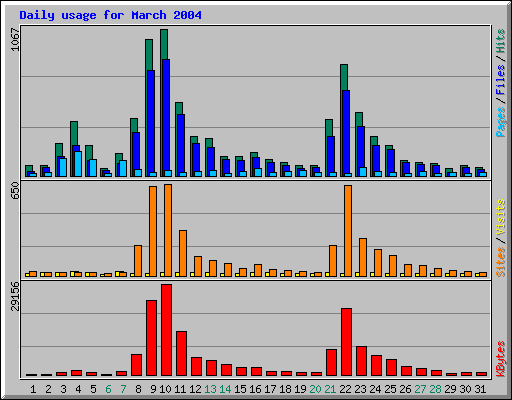This screenshot has height=400, width=512.
Task: Click the red KBytes bar for day 11
Action: (x=181, y=354)
